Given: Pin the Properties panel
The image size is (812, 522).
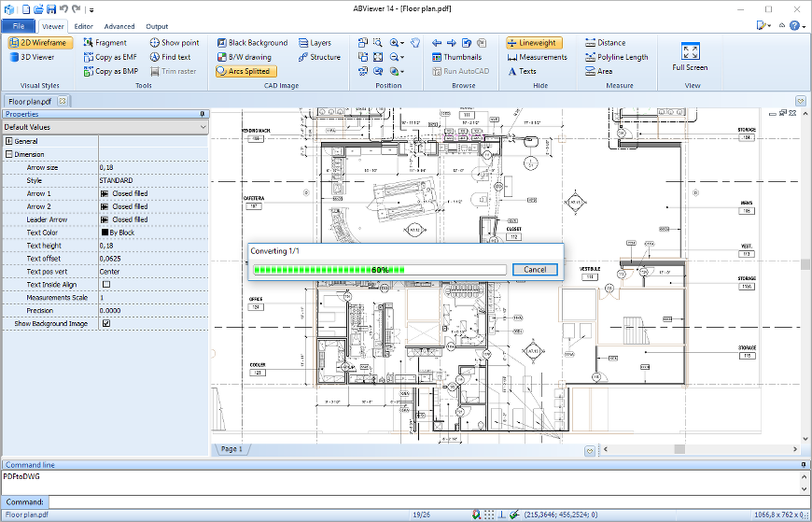Looking at the screenshot, I should pos(203,114).
